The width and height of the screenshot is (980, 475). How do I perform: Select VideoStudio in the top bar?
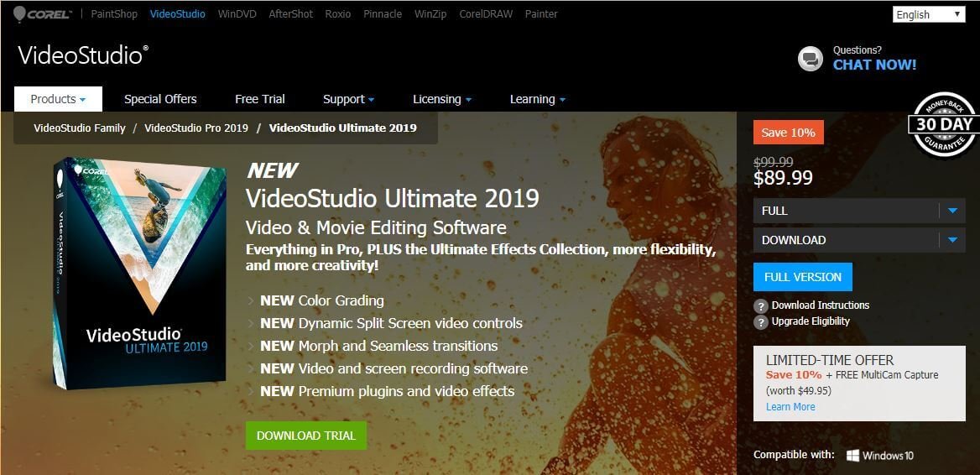coord(178,13)
